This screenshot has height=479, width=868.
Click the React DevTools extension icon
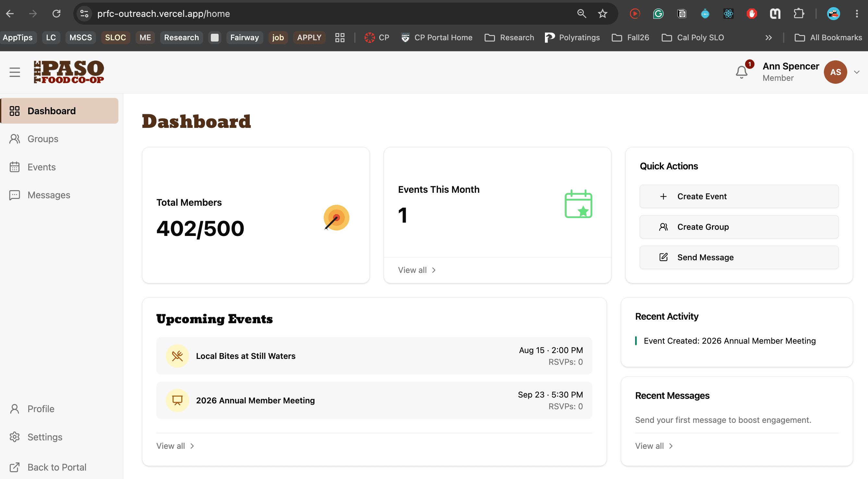pos(728,14)
